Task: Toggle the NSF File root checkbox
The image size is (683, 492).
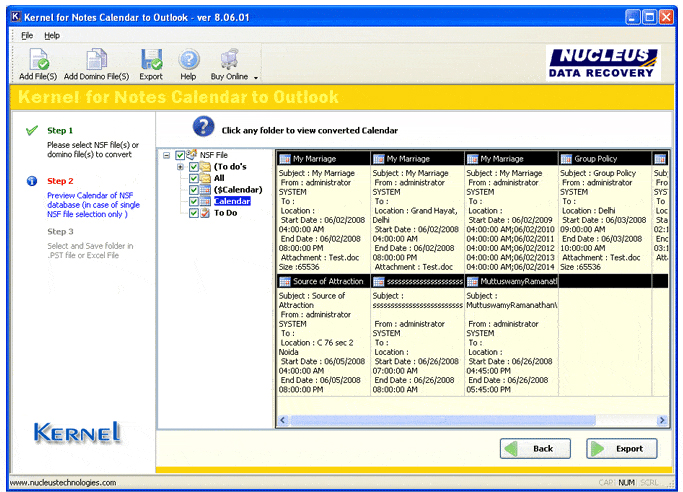Action: [179, 155]
